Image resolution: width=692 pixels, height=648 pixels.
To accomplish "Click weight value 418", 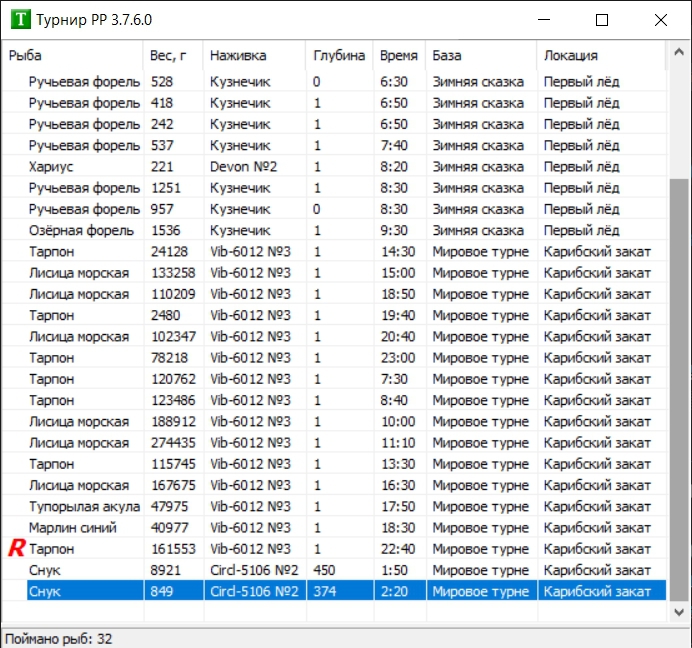I will pos(162,103).
